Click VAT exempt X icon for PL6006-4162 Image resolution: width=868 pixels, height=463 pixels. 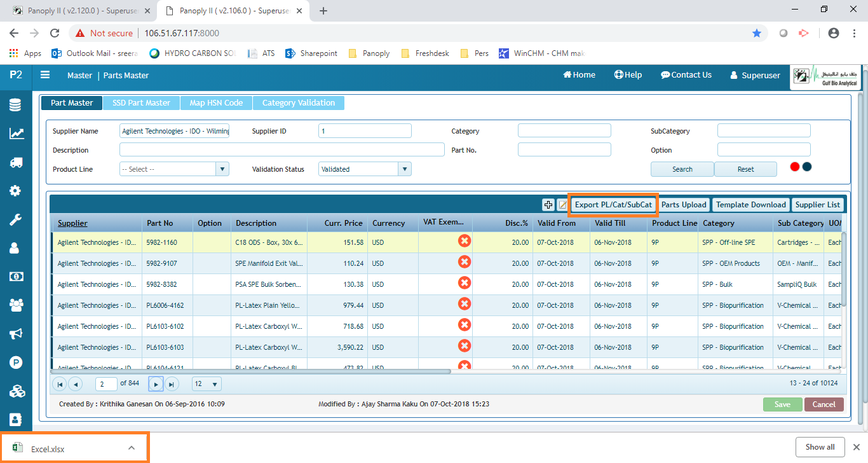coord(465,304)
